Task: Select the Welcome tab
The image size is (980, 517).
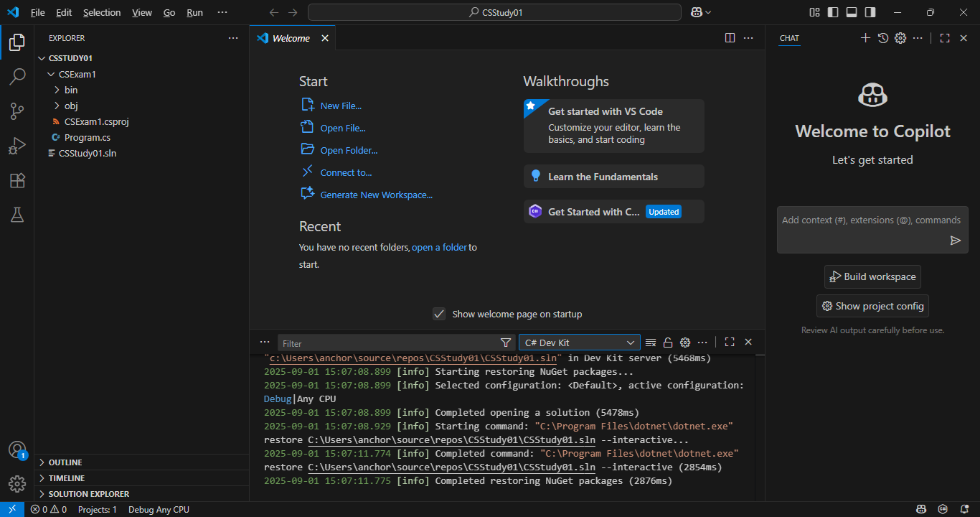Action: click(293, 38)
